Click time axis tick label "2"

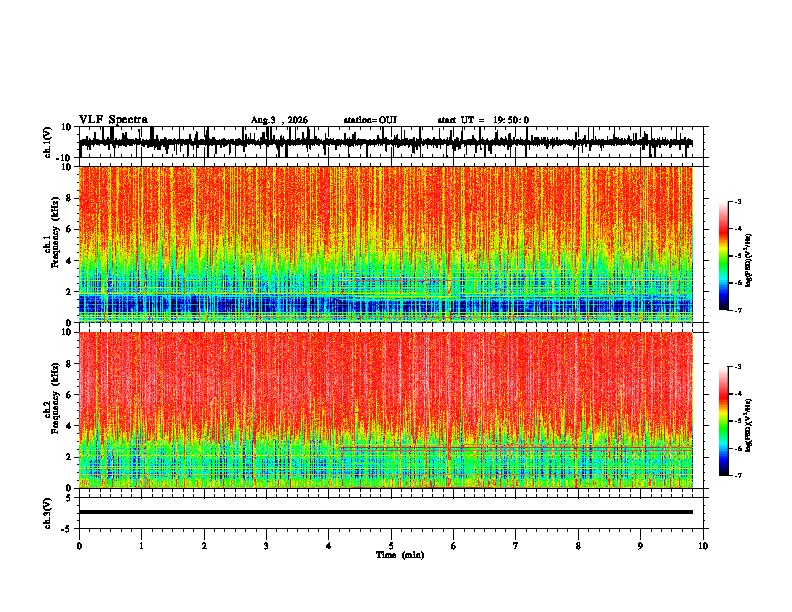point(204,546)
